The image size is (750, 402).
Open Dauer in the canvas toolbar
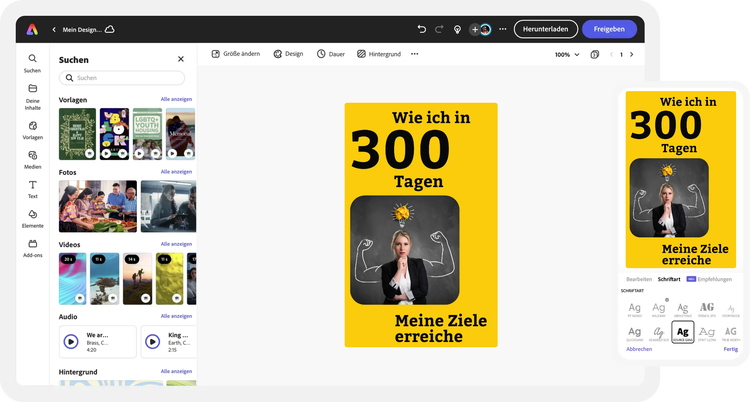click(x=331, y=54)
